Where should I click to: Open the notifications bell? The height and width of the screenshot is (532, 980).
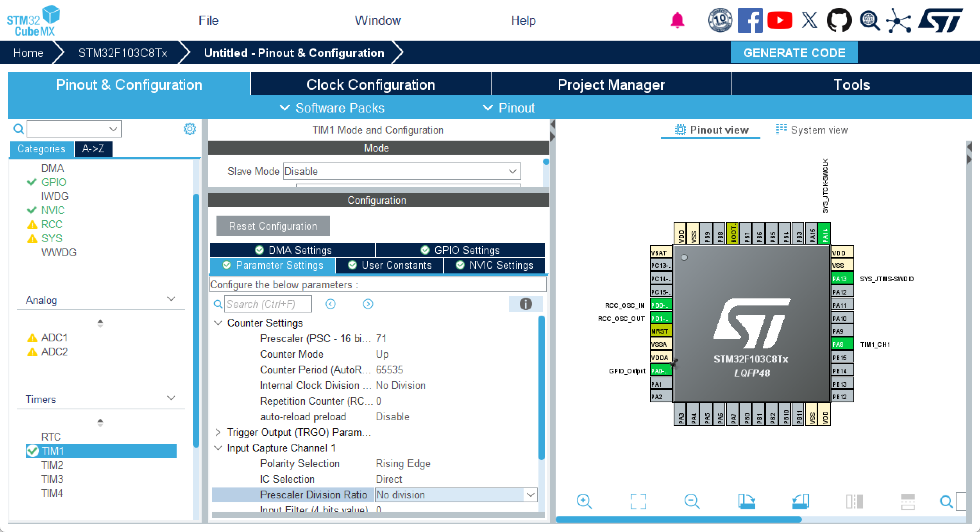[x=677, y=20]
